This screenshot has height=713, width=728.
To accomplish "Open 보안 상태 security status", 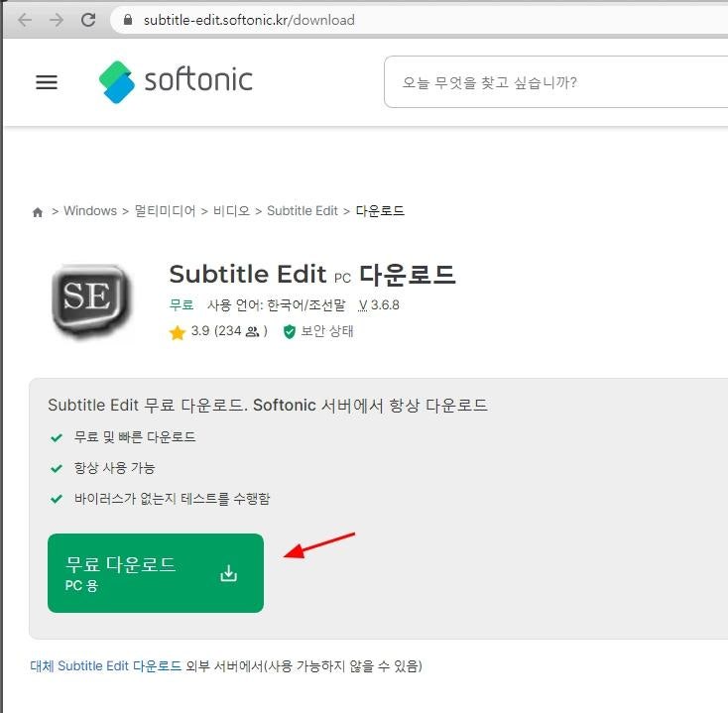I will coord(327,331).
